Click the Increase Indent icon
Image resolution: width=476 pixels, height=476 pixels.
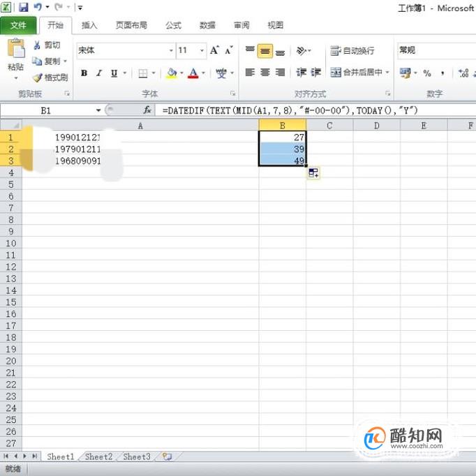pyautogui.click(x=315, y=73)
